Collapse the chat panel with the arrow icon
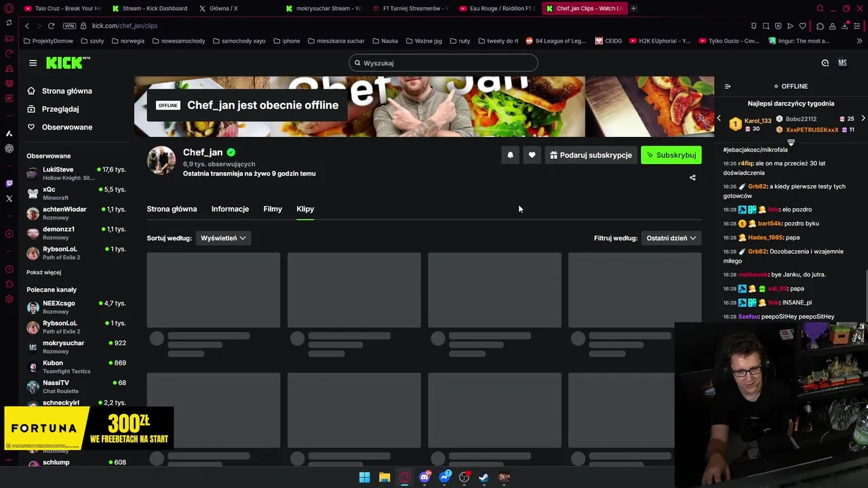The height and width of the screenshot is (488, 868). click(728, 87)
